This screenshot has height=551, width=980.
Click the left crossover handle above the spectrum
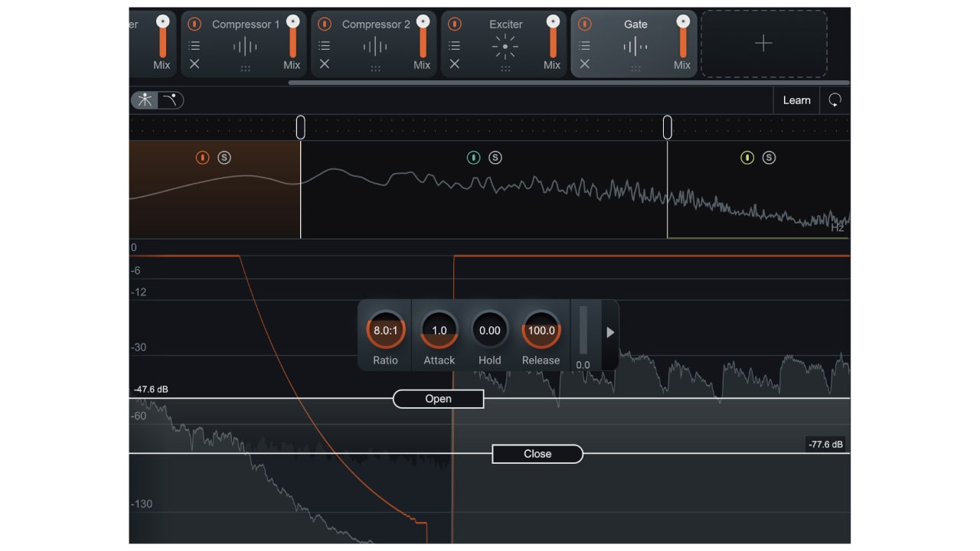tap(300, 126)
